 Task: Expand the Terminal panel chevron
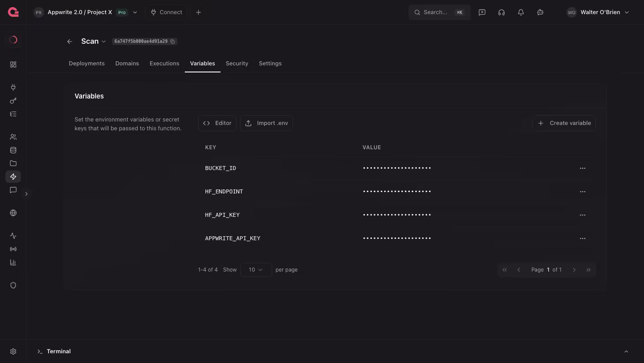point(626,352)
